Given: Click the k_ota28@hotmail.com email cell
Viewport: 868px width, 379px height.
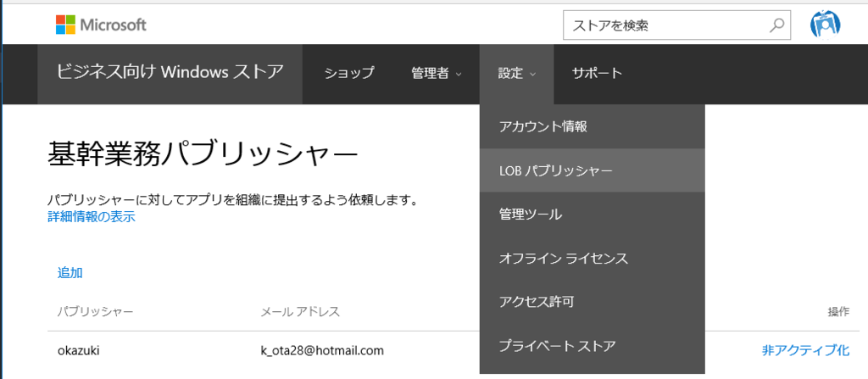Looking at the screenshot, I should pyautogui.click(x=322, y=351).
